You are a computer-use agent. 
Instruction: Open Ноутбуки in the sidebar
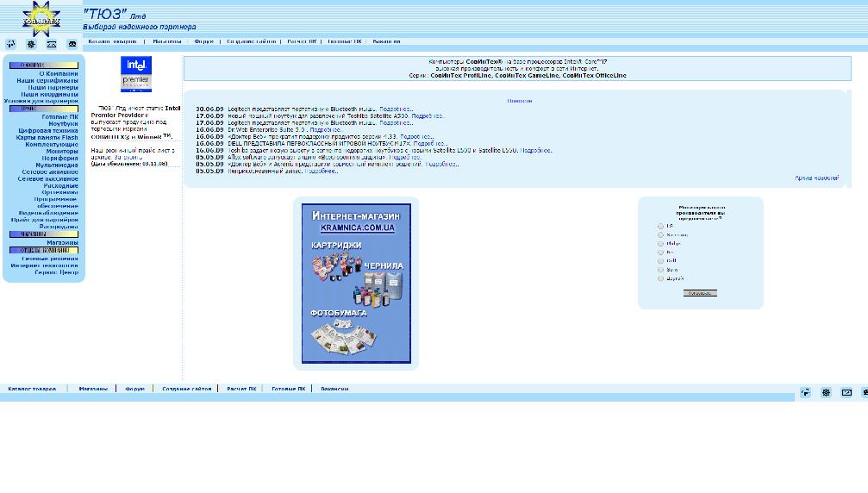point(63,124)
